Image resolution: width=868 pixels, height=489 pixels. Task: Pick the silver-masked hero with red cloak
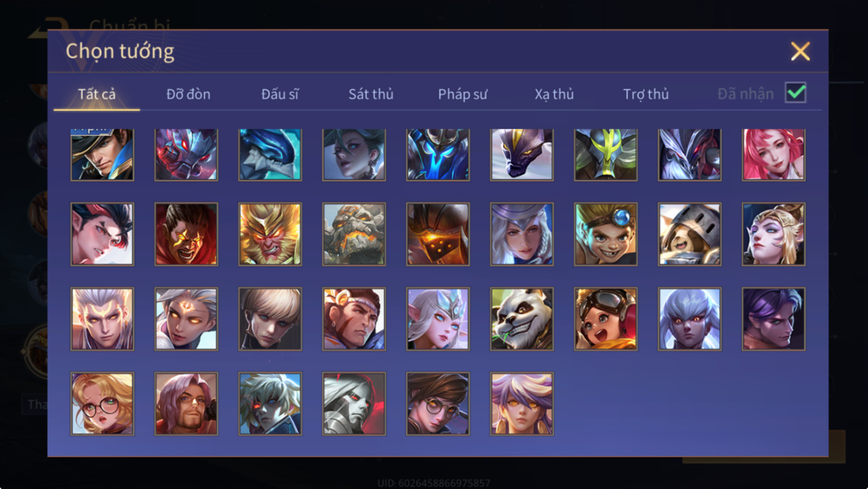point(354,404)
